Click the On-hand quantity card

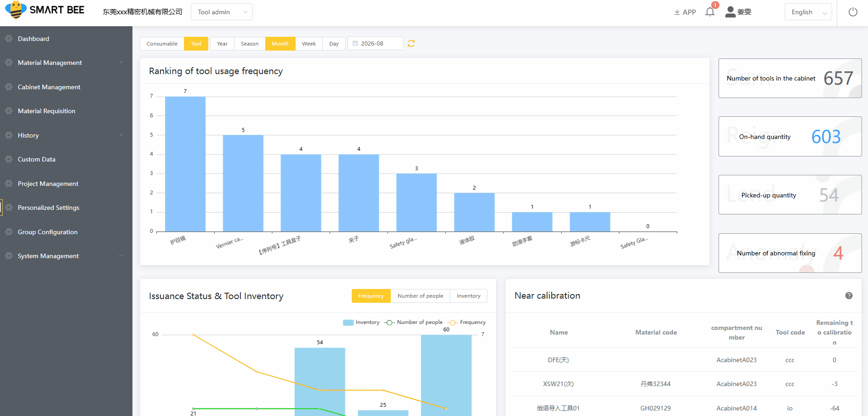tap(790, 136)
